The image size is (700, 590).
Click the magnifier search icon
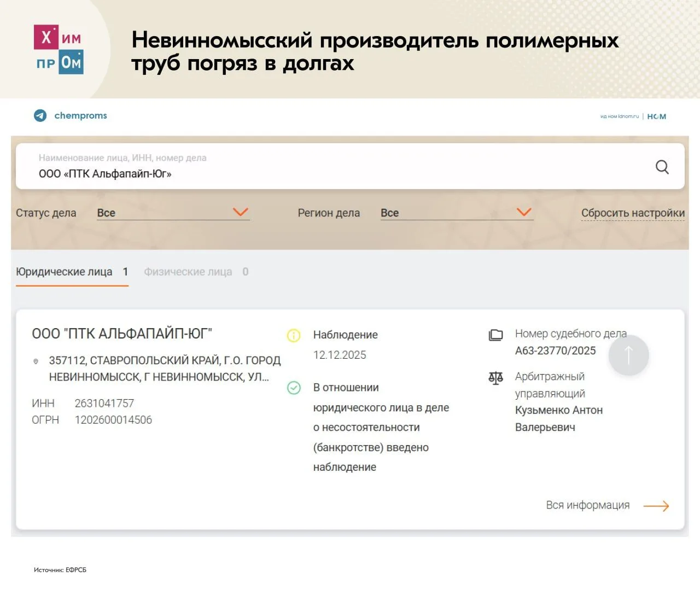tap(662, 167)
